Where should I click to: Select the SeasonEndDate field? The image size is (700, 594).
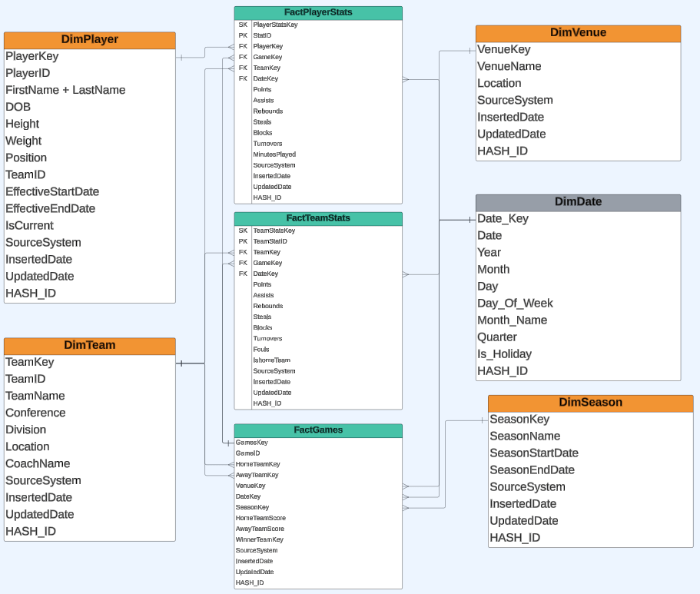(591, 470)
